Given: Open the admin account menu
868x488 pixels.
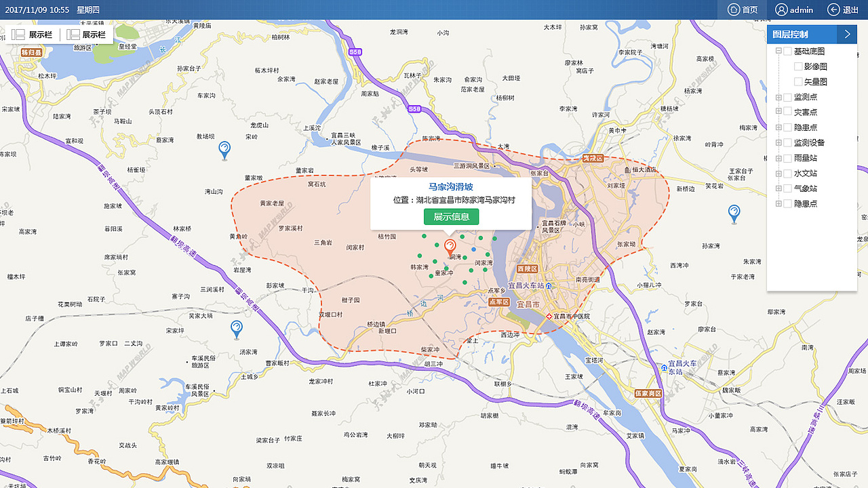Looking at the screenshot, I should pos(794,9).
